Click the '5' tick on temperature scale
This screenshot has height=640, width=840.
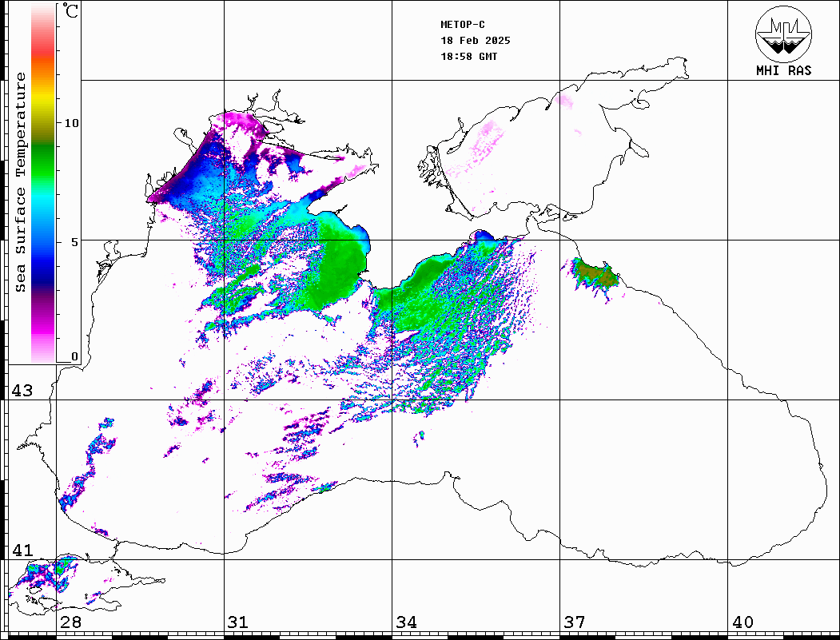pyautogui.click(x=75, y=242)
